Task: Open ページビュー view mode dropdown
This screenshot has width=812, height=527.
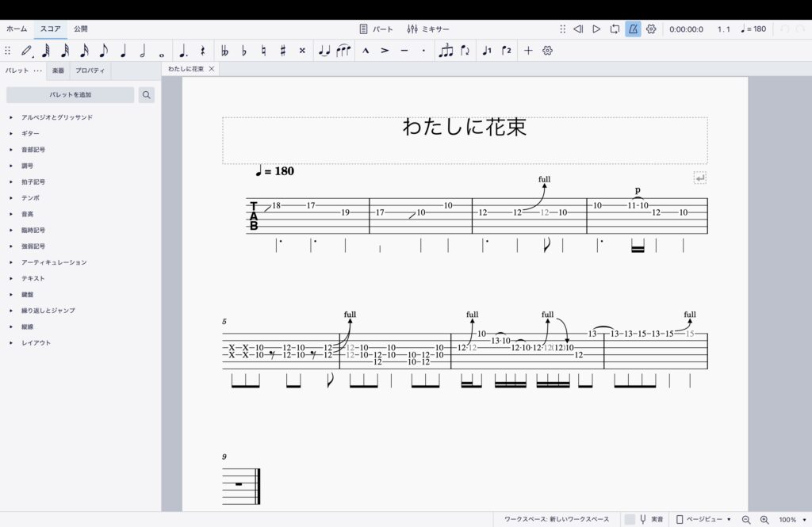Action: pyautogui.click(x=704, y=519)
